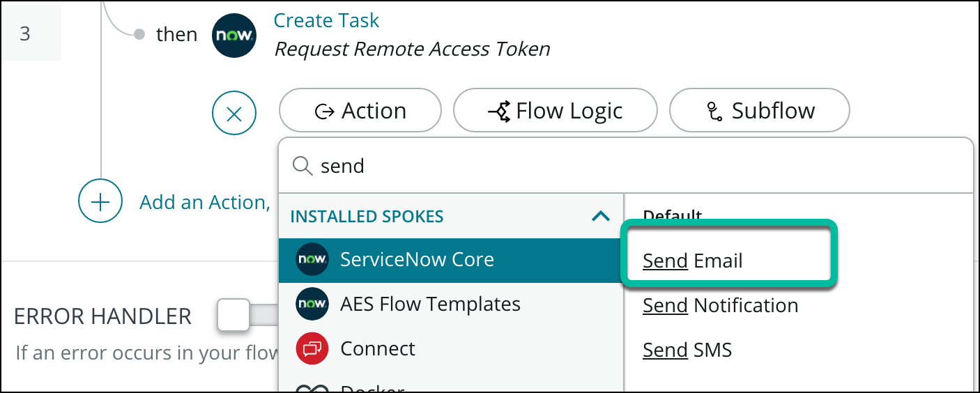Click the ServiceNow logo beside Create Task
Screen dimensions: 980x393
pyautogui.click(x=234, y=35)
